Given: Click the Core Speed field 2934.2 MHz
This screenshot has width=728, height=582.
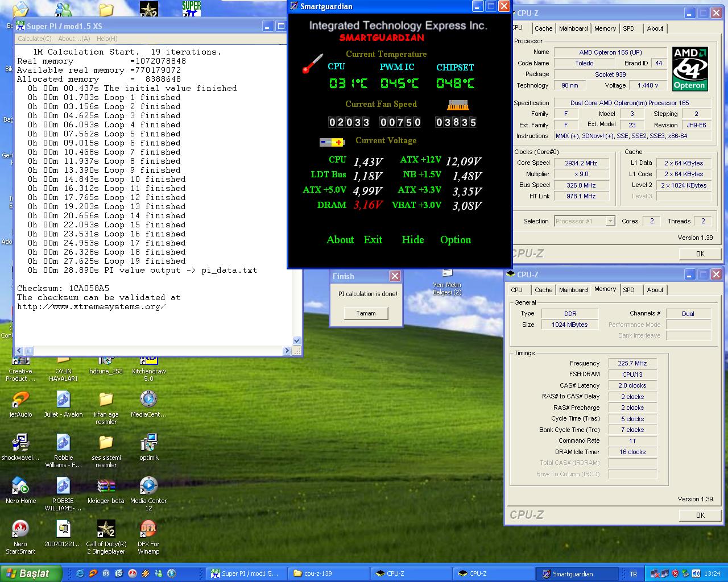Looking at the screenshot, I should 581,163.
